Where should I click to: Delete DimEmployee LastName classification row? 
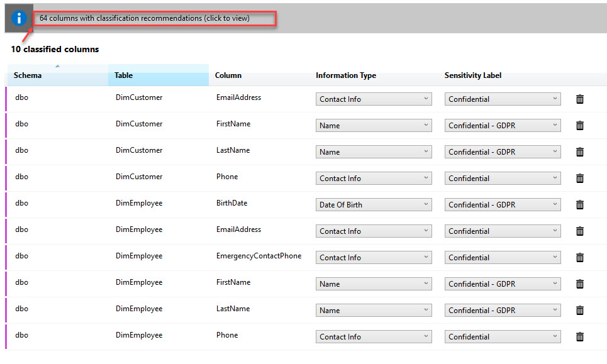pos(580,311)
